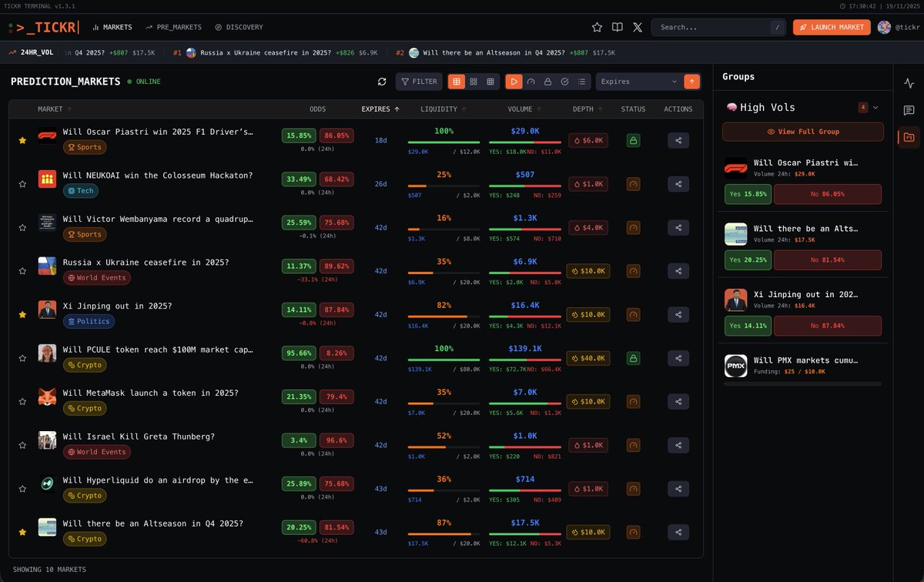Viewport: 924px width, 582px height.
Task: Open the PMX markets group card
Action: coord(803,368)
